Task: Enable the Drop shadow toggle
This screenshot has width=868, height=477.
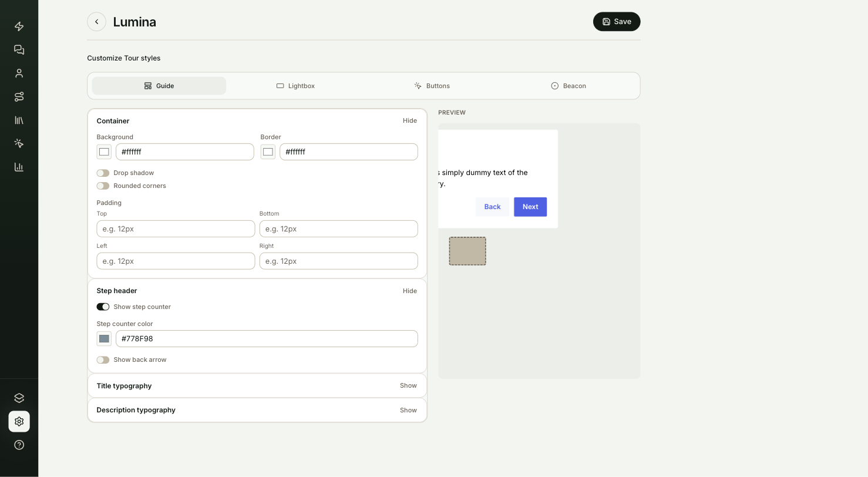Action: (103, 173)
